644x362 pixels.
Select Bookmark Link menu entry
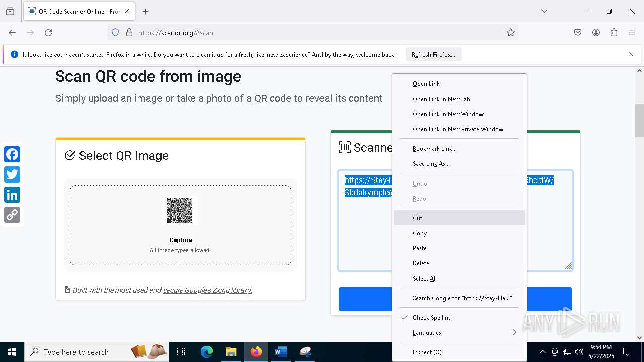[459, 149]
